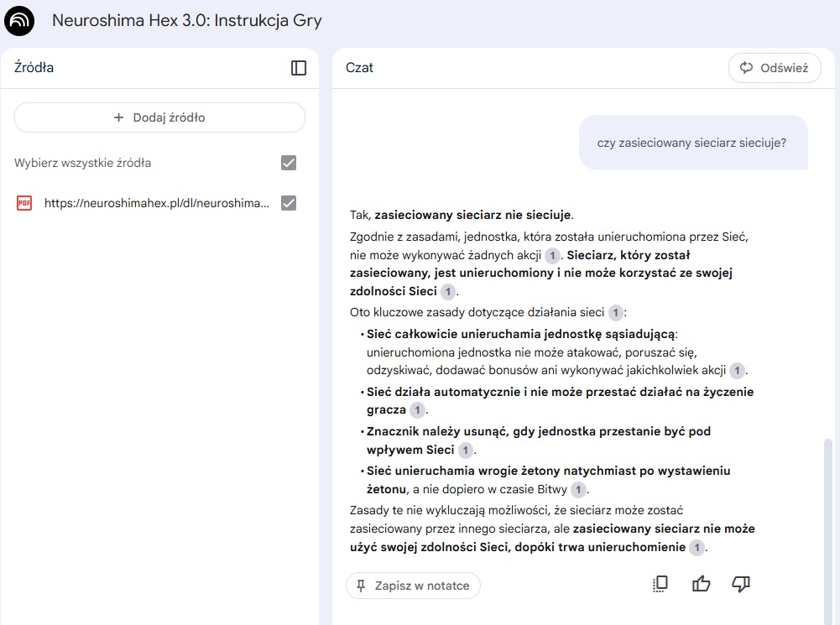The height and width of the screenshot is (625, 840).
Task: Click the NotebookLM logo icon
Action: 19,21
